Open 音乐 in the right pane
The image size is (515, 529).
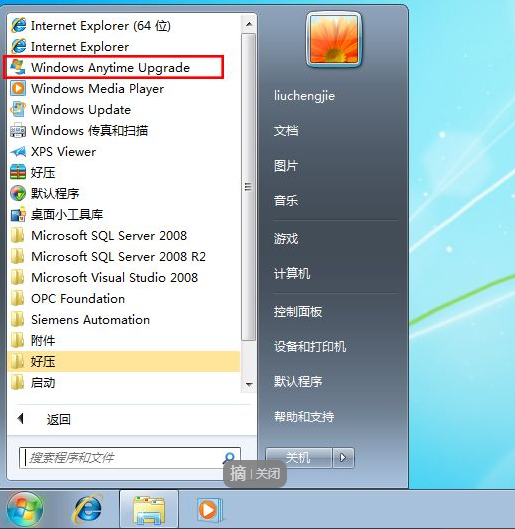[x=286, y=201]
